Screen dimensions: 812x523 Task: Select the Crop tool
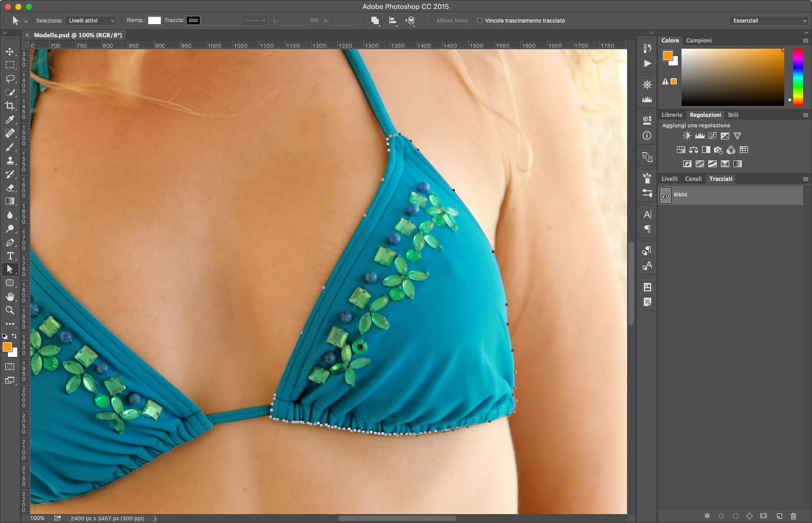10,106
